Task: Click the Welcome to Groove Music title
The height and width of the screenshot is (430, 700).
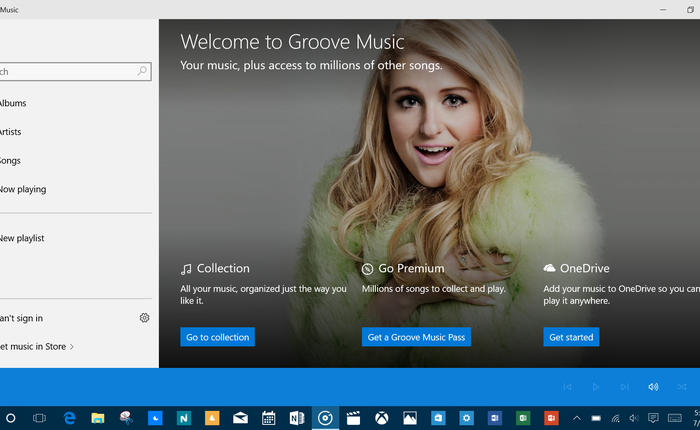Action: coord(292,42)
